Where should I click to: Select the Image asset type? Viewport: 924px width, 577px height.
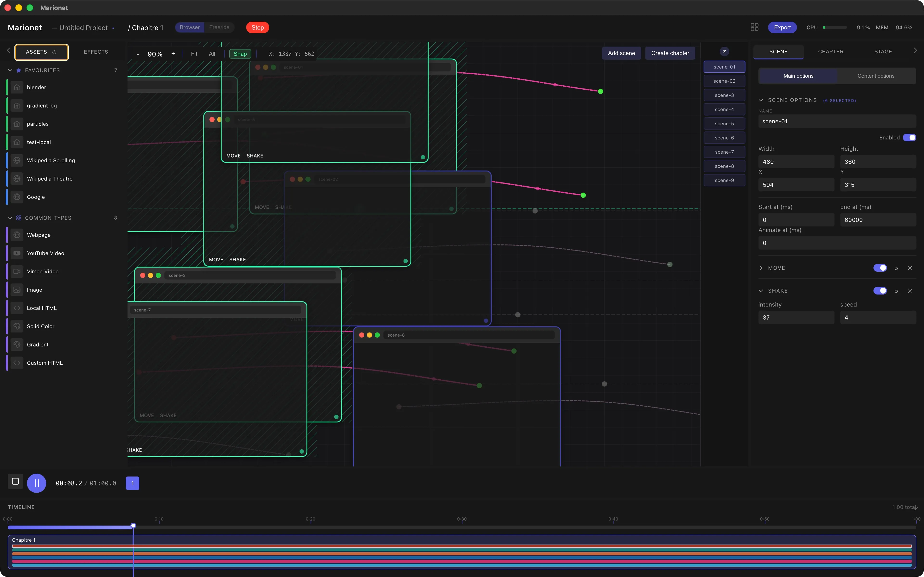(34, 290)
